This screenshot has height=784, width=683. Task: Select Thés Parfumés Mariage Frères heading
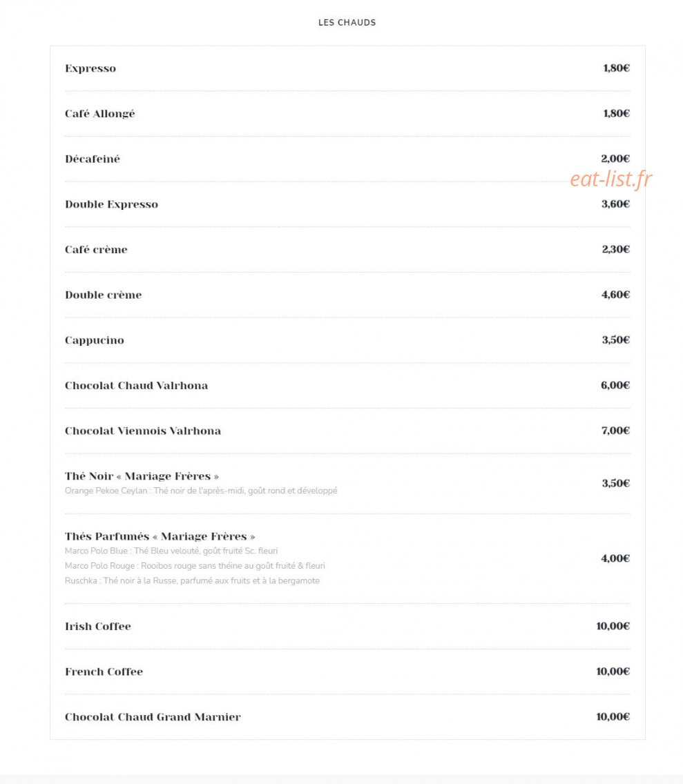pos(160,536)
